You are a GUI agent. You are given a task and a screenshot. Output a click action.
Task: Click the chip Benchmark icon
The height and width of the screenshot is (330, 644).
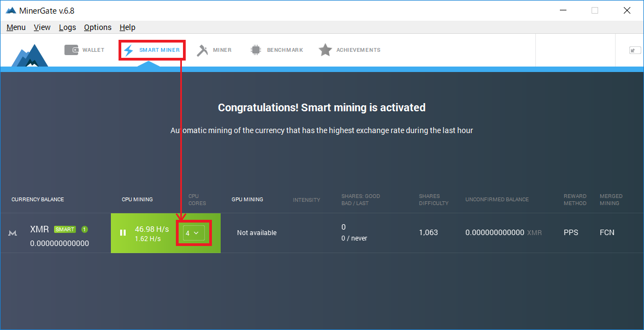[x=256, y=50]
